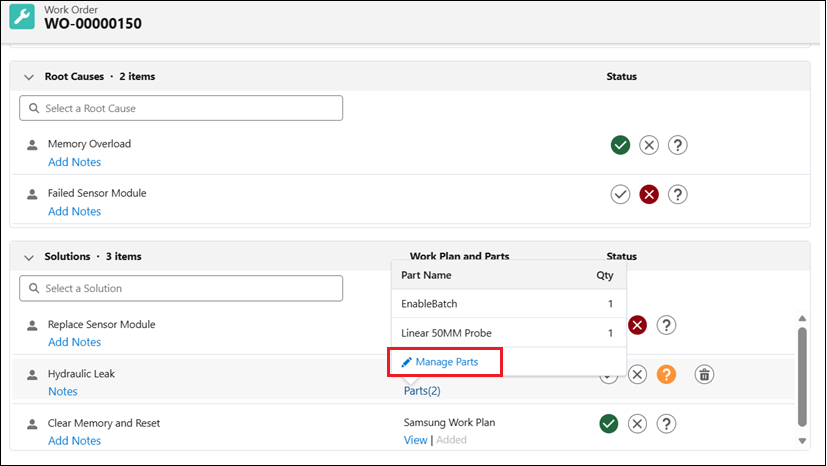Add Notes for Memory Overload
The image size is (827, 466).
click(x=74, y=162)
